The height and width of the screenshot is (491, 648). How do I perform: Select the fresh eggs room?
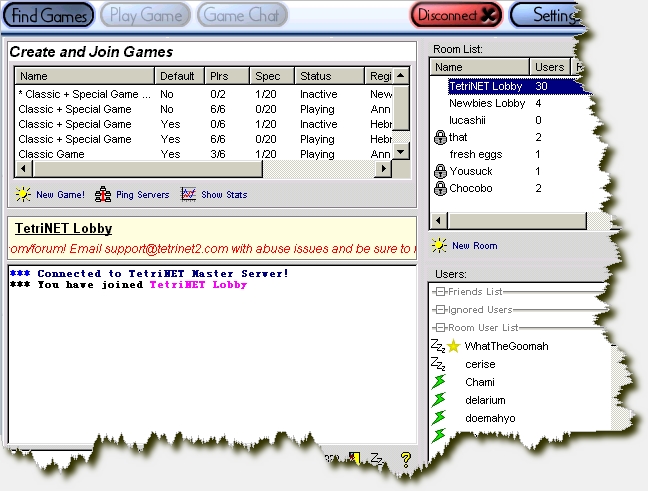(x=476, y=154)
